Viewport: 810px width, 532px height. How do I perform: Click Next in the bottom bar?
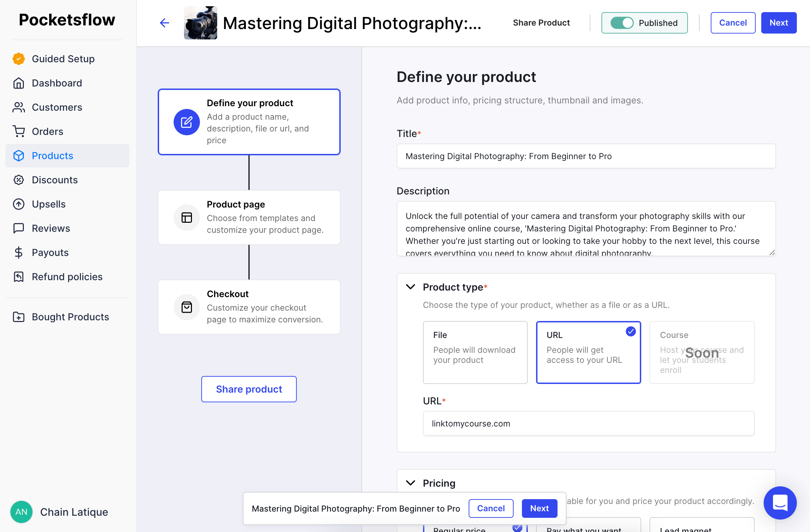pos(540,508)
